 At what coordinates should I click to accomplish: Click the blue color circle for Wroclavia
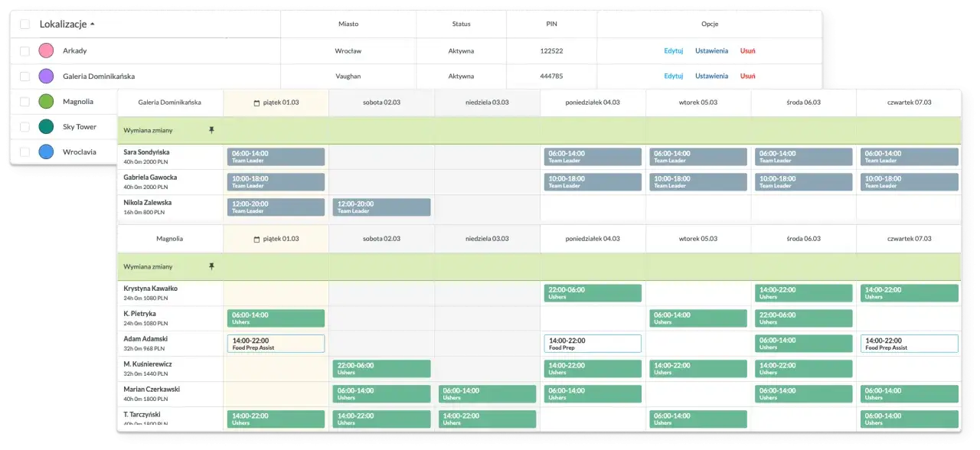46,152
